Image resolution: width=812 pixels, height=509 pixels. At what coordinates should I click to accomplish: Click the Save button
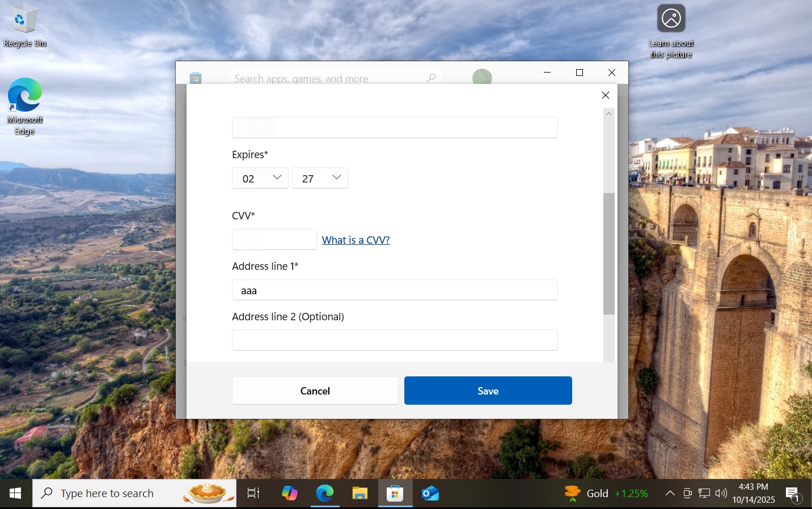coord(488,391)
